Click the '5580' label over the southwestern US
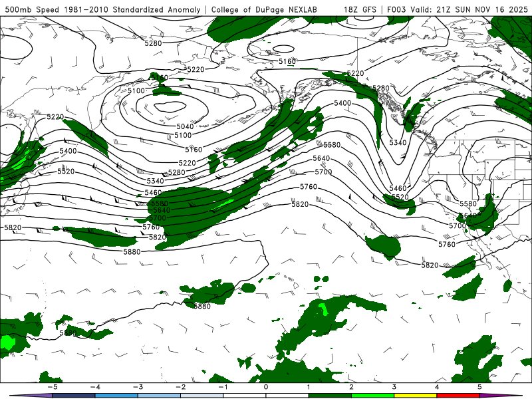Screen dimensions: 532x399 pos(468,204)
